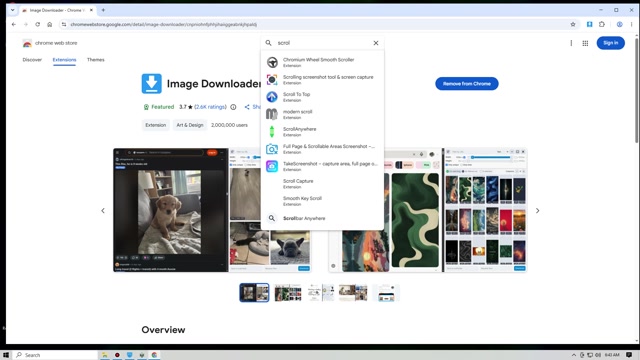Screen dimensions: 640x360
Task: Click the Featured badge
Action: coord(159,107)
